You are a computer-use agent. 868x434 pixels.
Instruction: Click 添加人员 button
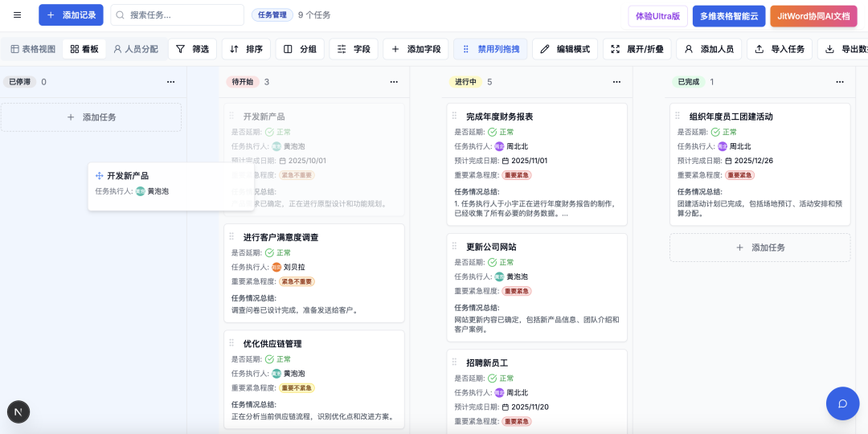[x=709, y=49]
